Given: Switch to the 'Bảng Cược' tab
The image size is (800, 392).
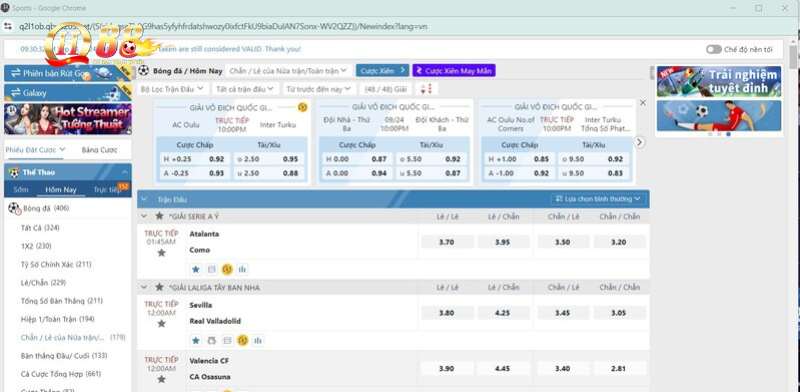Looking at the screenshot, I should pyautogui.click(x=99, y=150).
